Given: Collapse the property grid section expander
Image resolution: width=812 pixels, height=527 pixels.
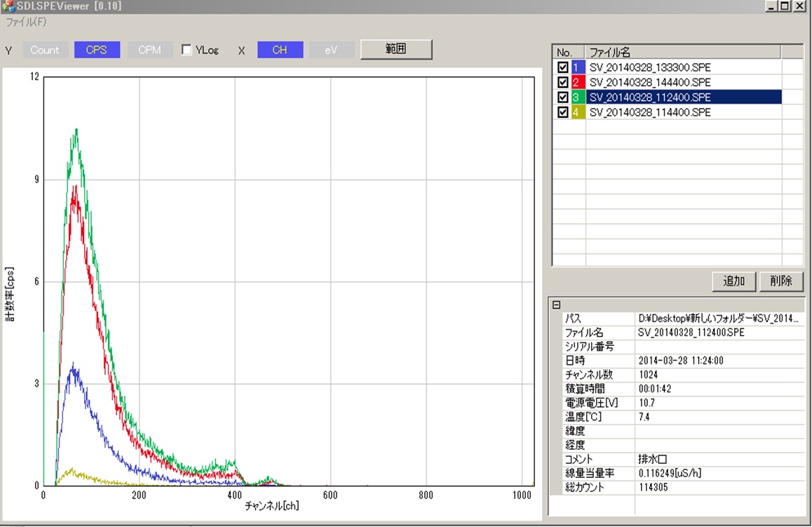Looking at the screenshot, I should [x=557, y=305].
